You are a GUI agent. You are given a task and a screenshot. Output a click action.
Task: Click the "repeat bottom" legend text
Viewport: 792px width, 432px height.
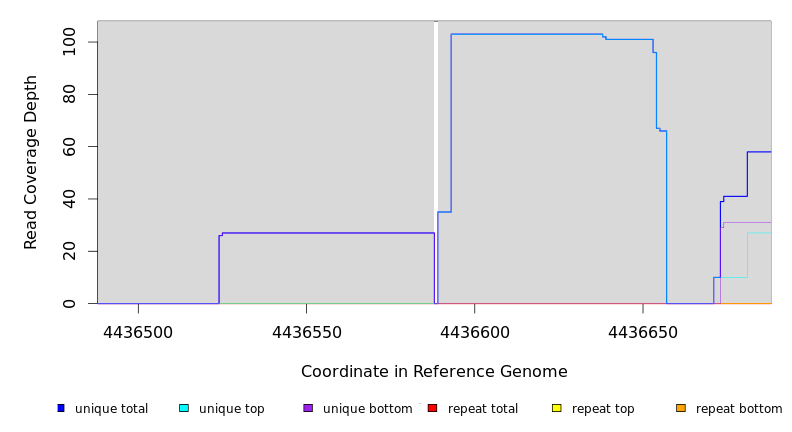click(739, 409)
